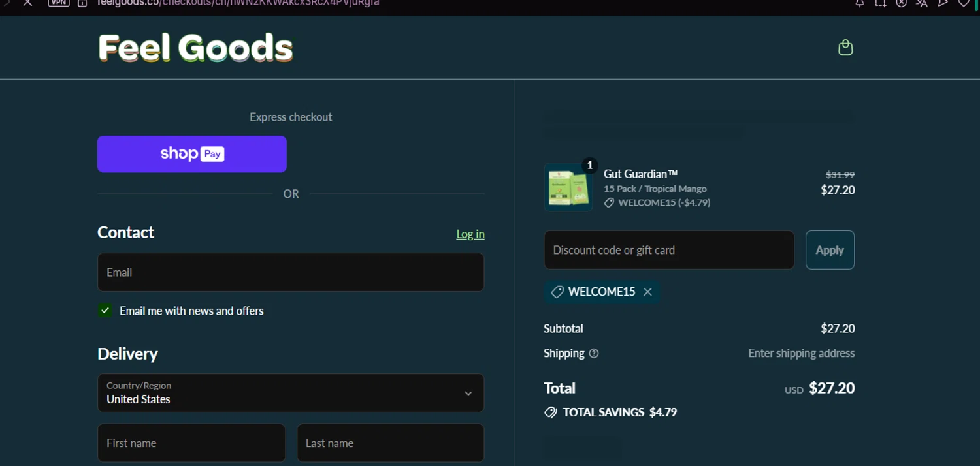Screen dimensions: 980x466
Task: Click the Last name field
Action: click(x=391, y=443)
